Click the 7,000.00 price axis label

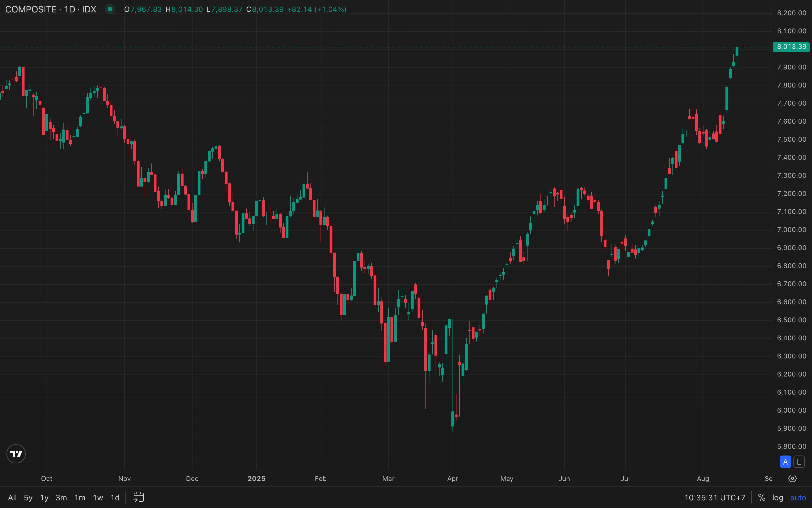point(791,230)
